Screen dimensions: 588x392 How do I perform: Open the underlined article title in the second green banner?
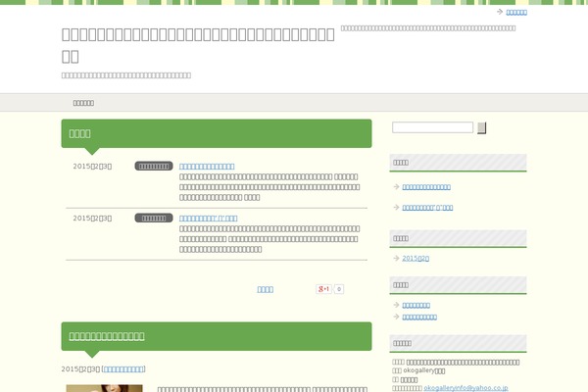point(107,336)
